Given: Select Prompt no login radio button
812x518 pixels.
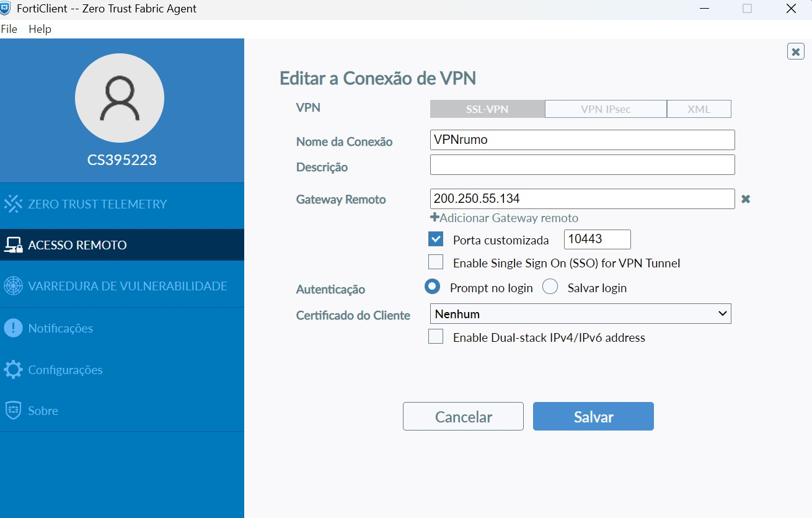Looking at the screenshot, I should click(x=432, y=287).
